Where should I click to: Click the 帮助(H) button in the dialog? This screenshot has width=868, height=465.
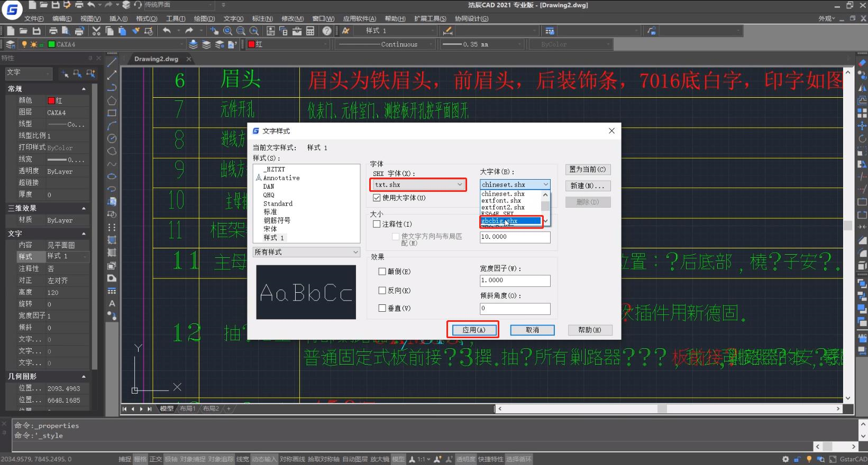(x=590, y=330)
